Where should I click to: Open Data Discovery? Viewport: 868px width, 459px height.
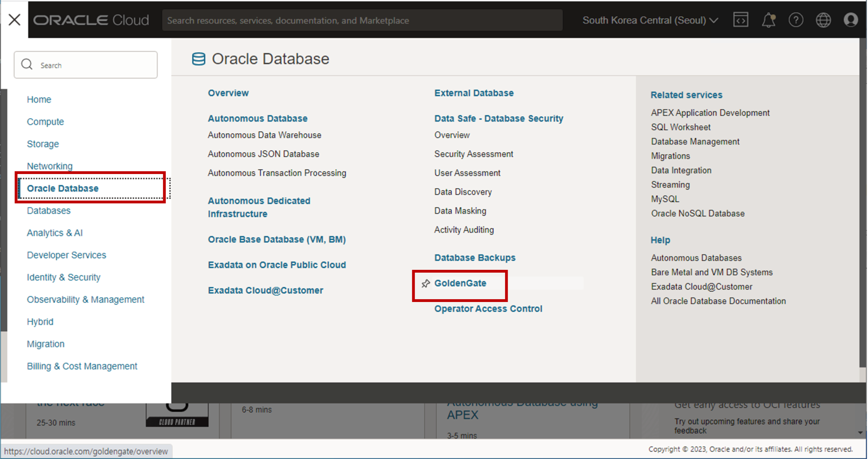point(463,192)
